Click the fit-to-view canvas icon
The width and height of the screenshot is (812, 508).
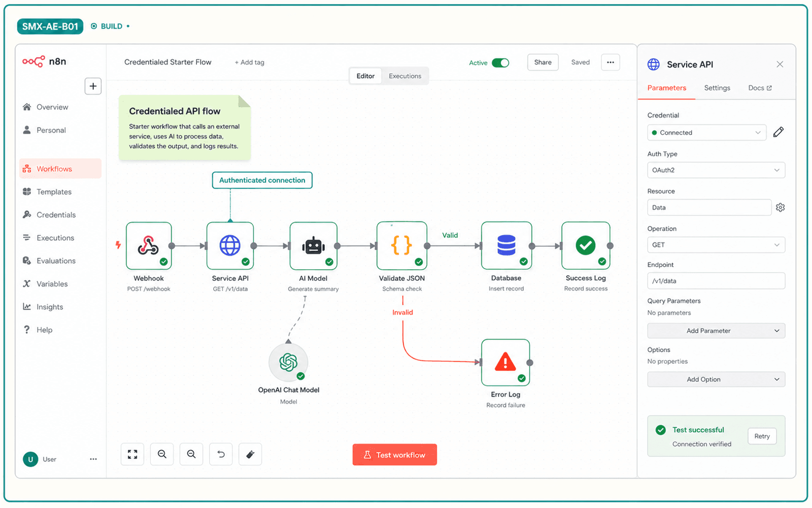(x=132, y=454)
